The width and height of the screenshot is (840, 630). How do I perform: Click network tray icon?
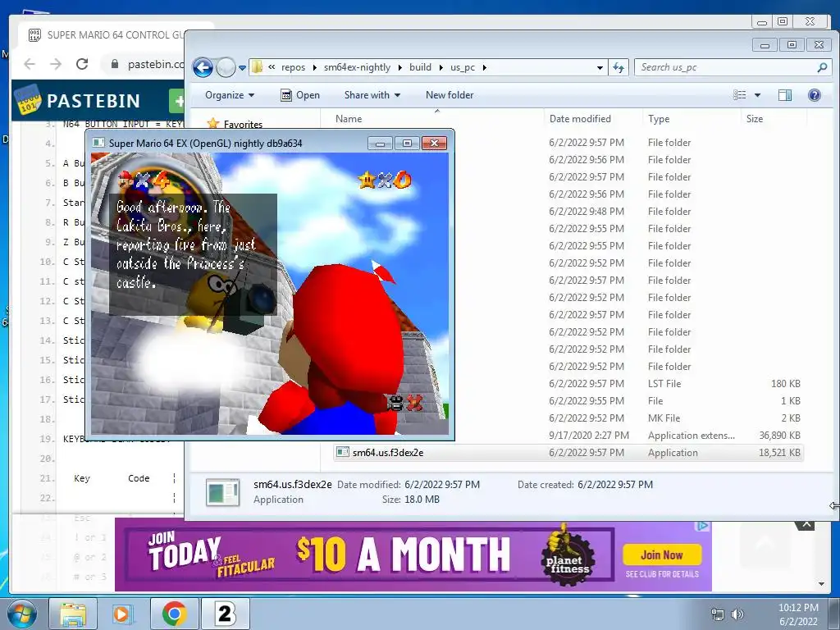(x=717, y=614)
